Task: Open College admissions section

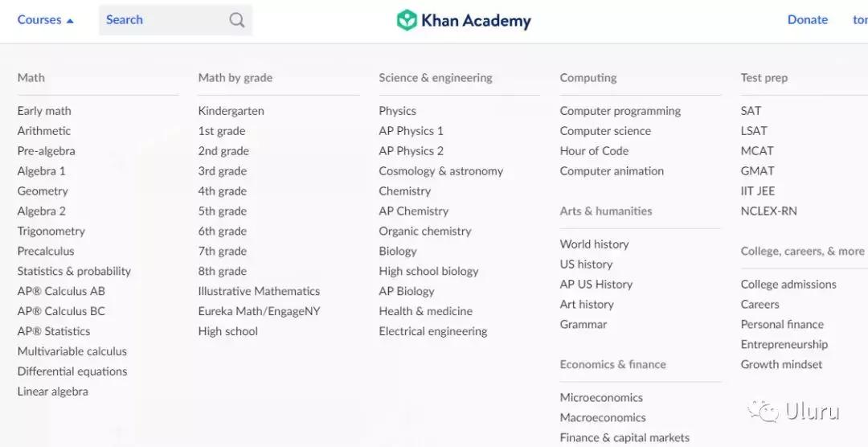Action: pyautogui.click(x=788, y=285)
